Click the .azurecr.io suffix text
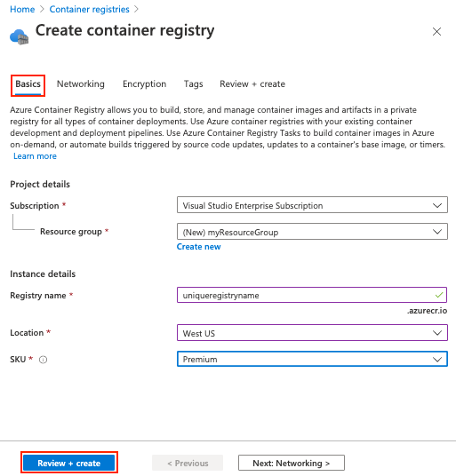The height and width of the screenshot is (476, 456). pos(427,311)
